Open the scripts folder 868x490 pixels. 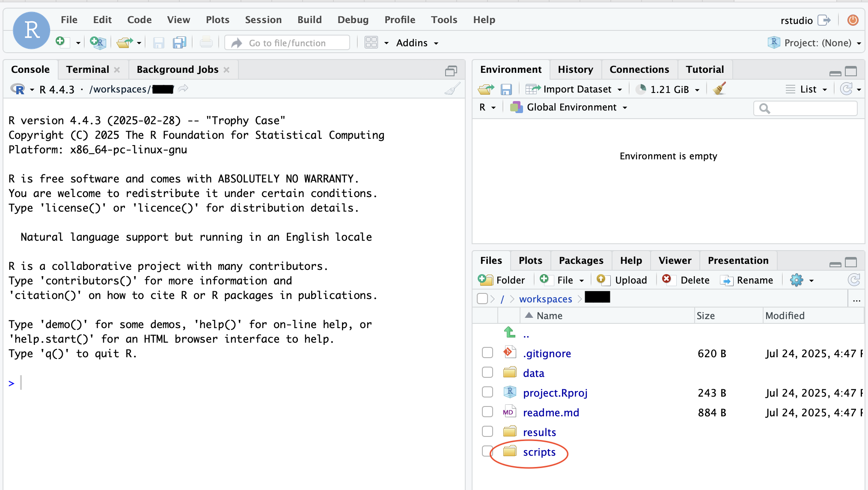(539, 452)
